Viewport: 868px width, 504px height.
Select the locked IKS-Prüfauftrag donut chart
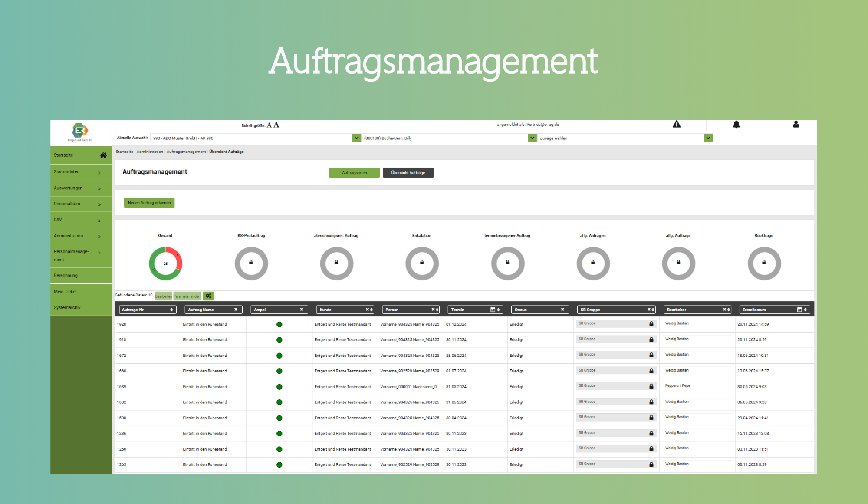click(x=251, y=264)
